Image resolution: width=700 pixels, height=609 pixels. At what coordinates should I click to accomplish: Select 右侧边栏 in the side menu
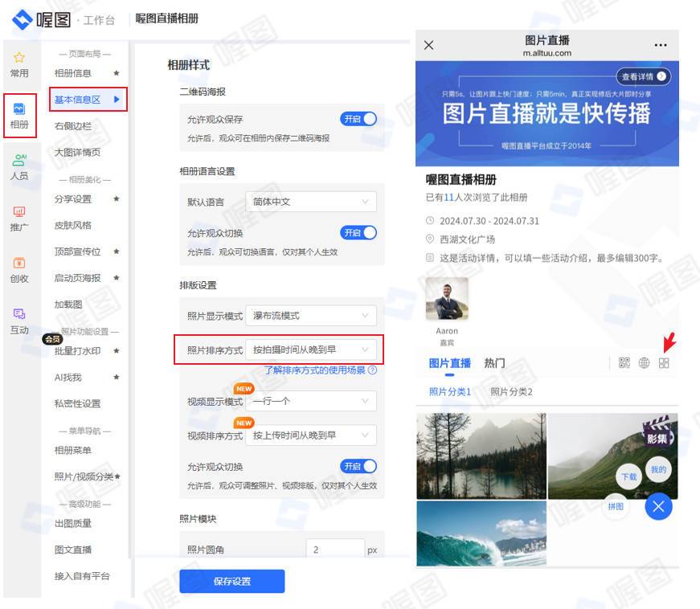point(73,126)
